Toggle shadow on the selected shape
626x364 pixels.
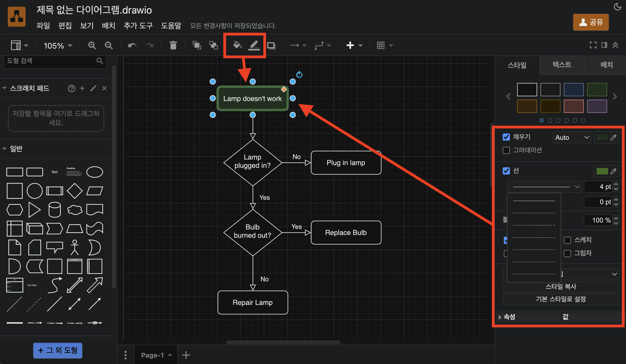pyautogui.click(x=271, y=45)
